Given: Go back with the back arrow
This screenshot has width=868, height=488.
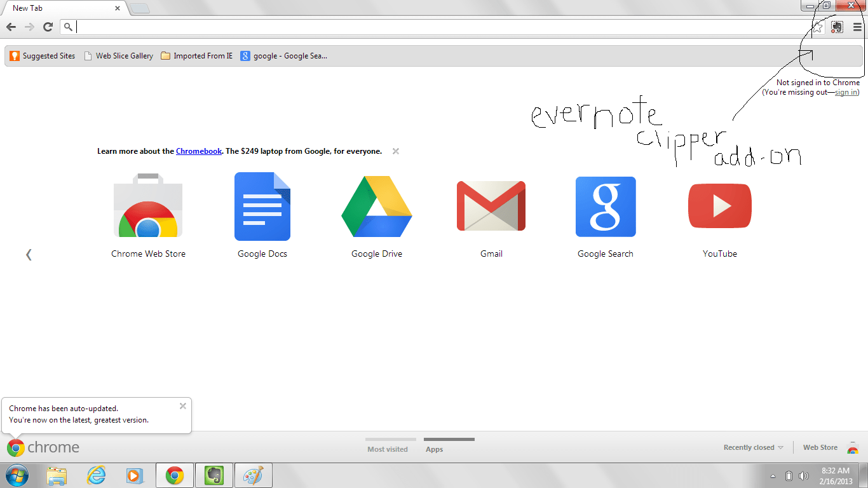Looking at the screenshot, I should [11, 27].
